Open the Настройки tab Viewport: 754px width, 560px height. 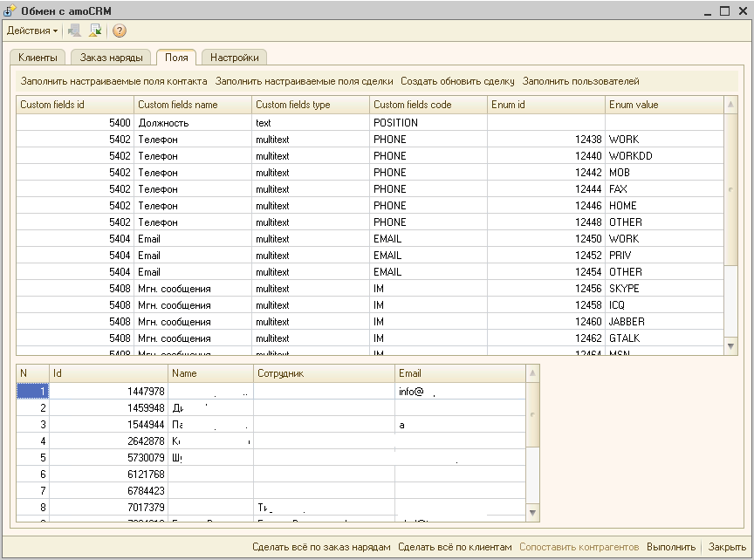point(234,58)
